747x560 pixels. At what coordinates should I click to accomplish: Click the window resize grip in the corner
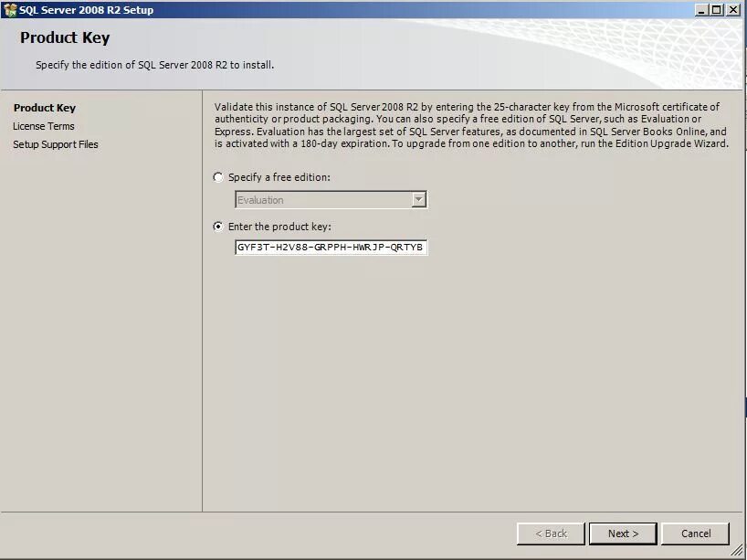pos(738,551)
